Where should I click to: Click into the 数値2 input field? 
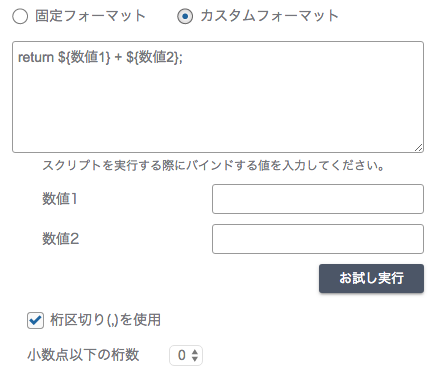(318, 239)
